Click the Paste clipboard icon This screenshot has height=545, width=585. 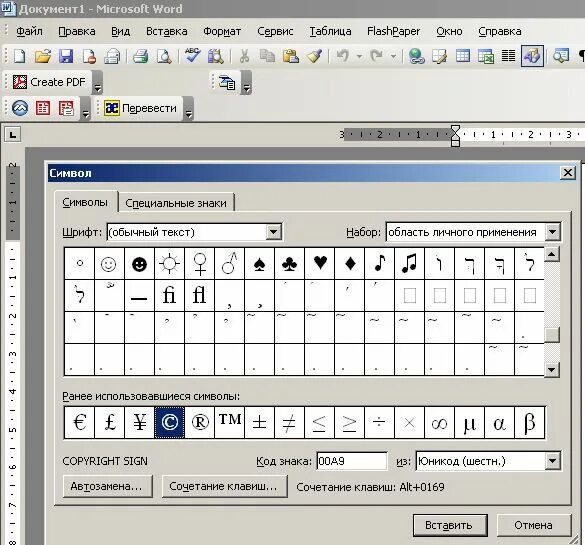(x=291, y=56)
